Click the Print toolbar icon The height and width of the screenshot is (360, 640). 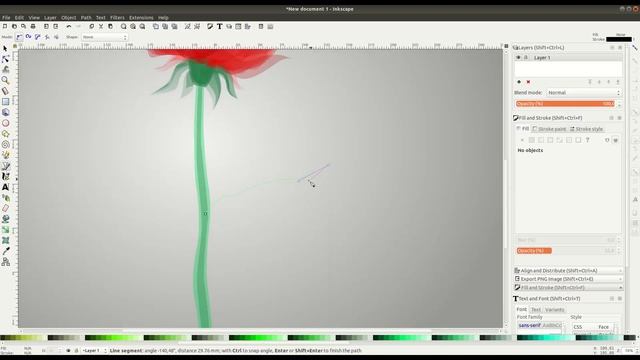pyautogui.click(x=33, y=27)
